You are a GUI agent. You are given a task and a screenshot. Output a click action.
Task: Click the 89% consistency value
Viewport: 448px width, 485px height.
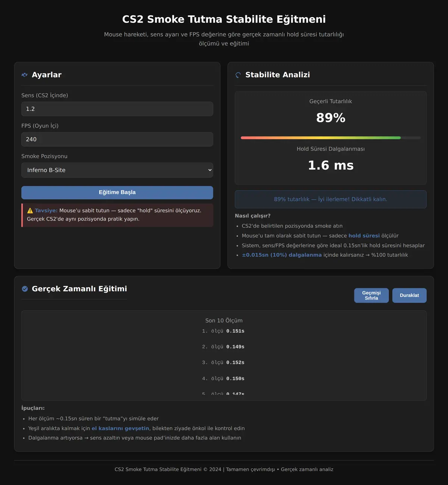[x=331, y=118]
